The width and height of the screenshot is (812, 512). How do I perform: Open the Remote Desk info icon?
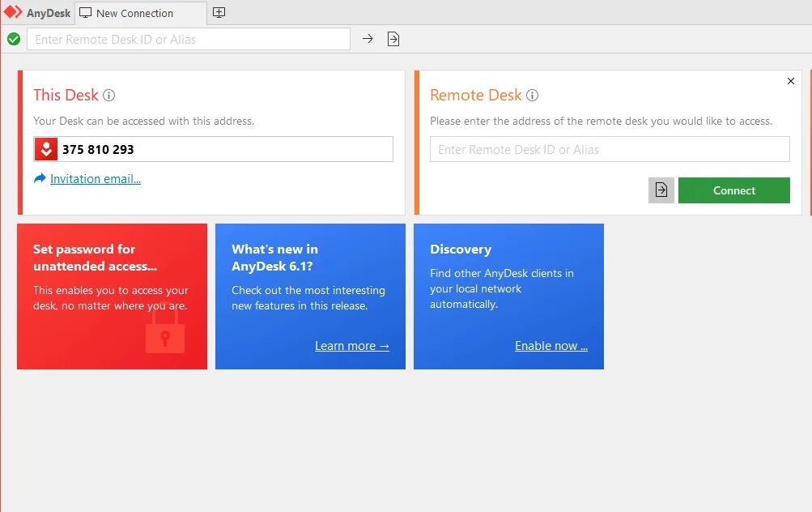pyautogui.click(x=533, y=96)
